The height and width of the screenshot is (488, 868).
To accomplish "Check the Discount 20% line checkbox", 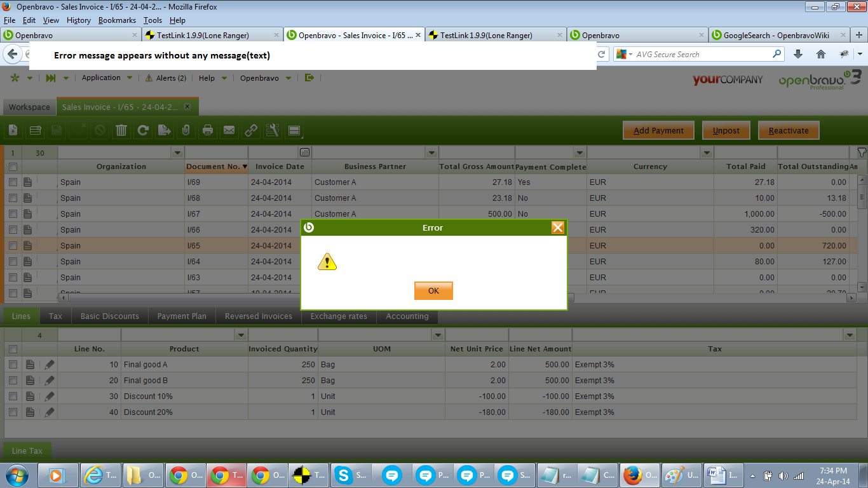I will tap(13, 412).
